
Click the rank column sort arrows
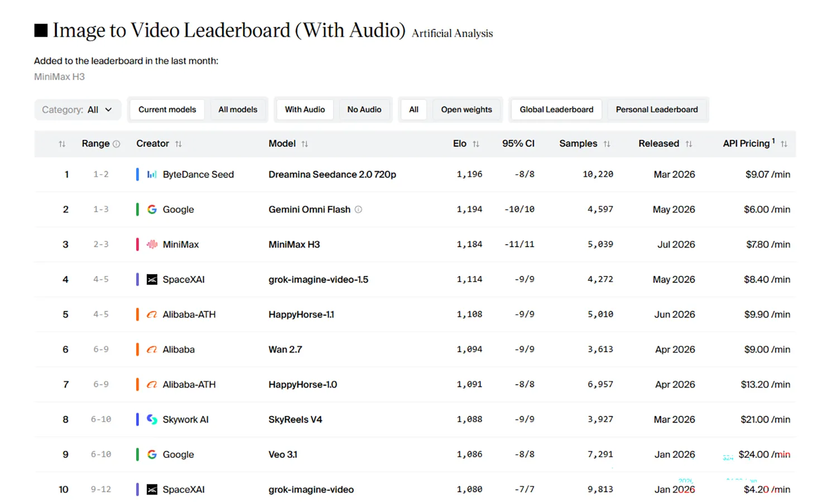(62, 144)
